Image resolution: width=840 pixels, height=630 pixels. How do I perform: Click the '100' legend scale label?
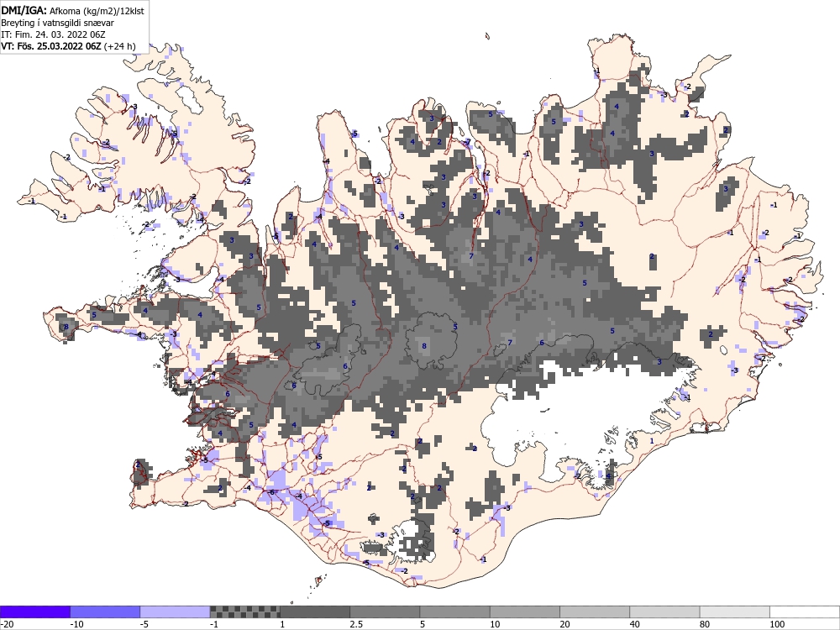tap(777, 624)
